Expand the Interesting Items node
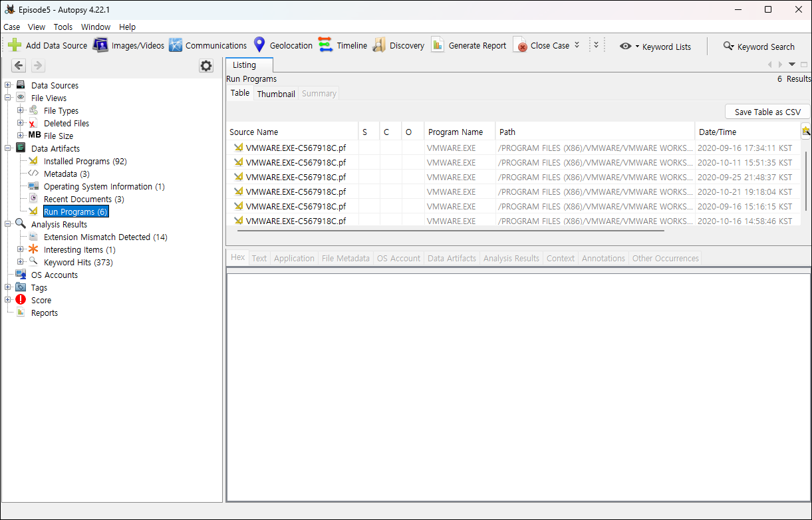The height and width of the screenshot is (520, 812). 21,249
